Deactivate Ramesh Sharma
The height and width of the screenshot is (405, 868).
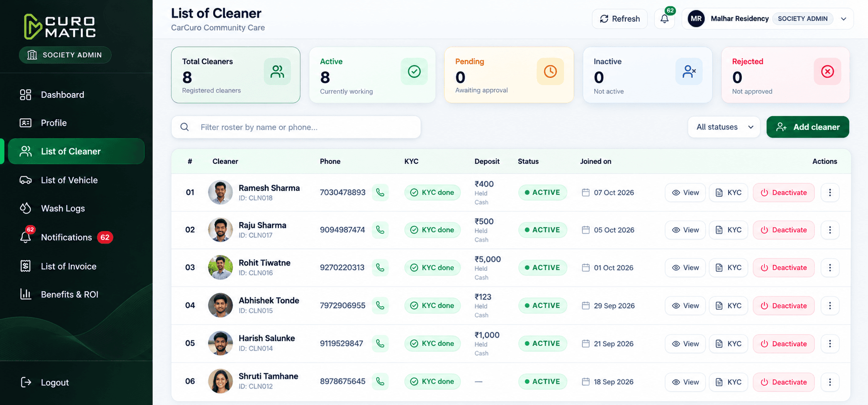(x=783, y=192)
